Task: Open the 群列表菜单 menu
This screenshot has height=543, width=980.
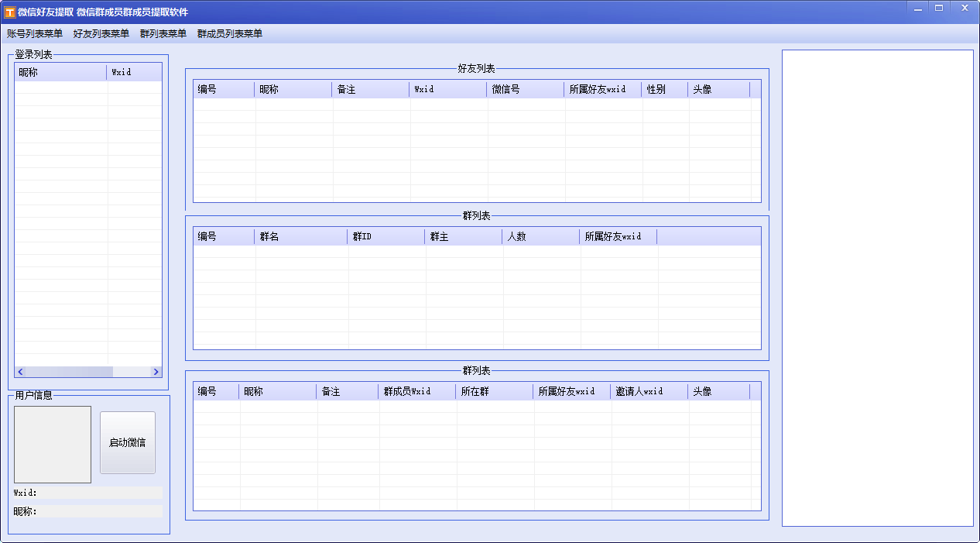Action: tap(163, 34)
